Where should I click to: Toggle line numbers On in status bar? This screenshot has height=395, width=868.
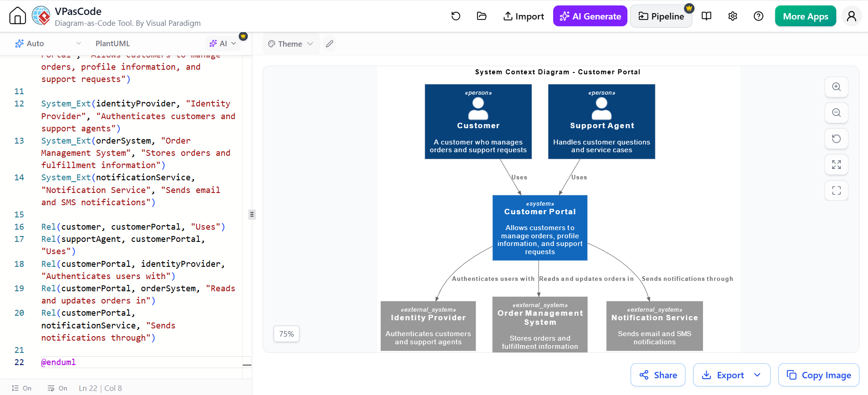(x=22, y=388)
